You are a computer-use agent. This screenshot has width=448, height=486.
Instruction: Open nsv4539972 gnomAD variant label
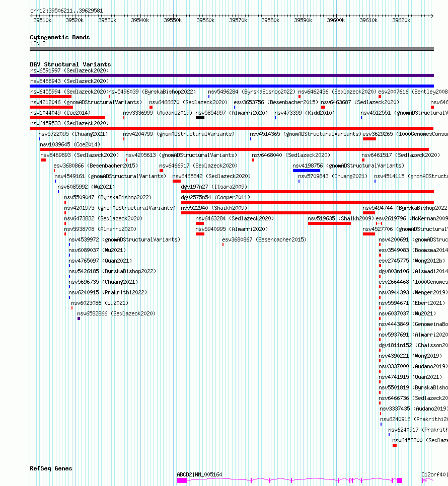click(x=124, y=239)
